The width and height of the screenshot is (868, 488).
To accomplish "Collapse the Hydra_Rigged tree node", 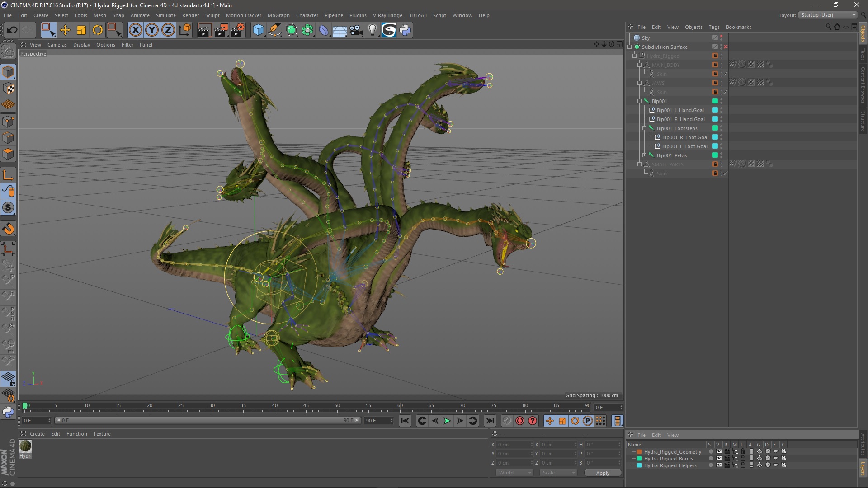I will (635, 56).
